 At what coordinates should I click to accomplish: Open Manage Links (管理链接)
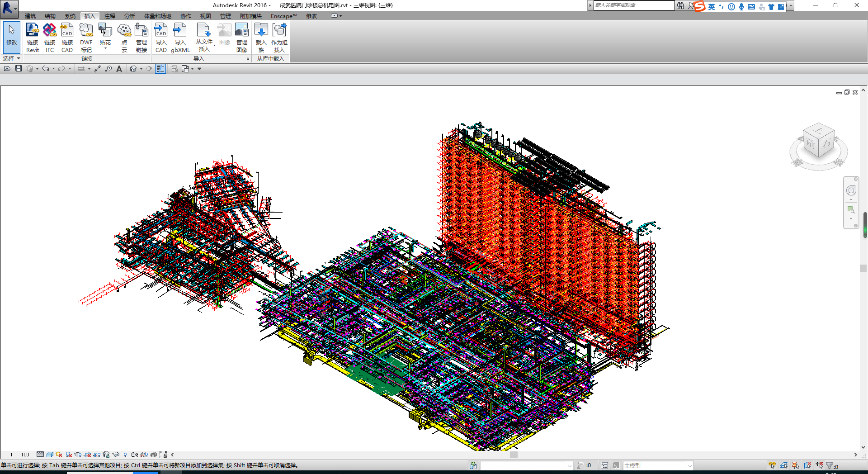pyautogui.click(x=142, y=38)
